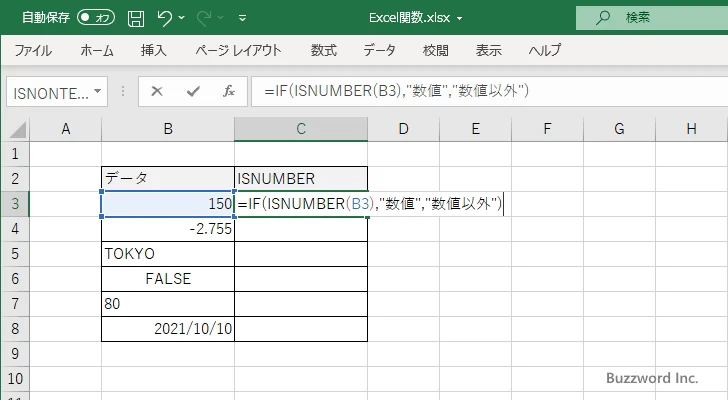Switch to the ホーム tab
The height and width of the screenshot is (400, 728).
point(97,50)
